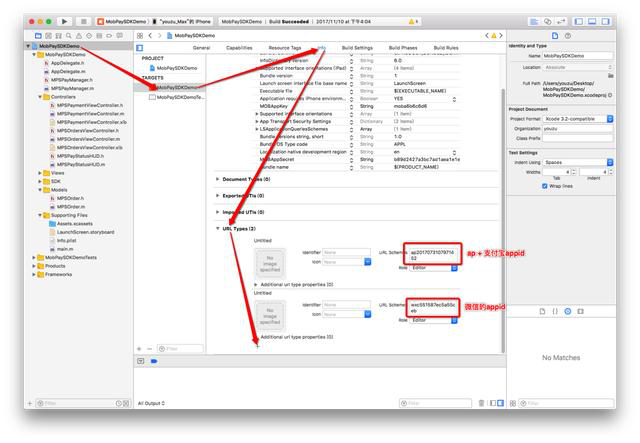
Task: Expand the Exported UTIs section
Action: [x=218, y=195]
